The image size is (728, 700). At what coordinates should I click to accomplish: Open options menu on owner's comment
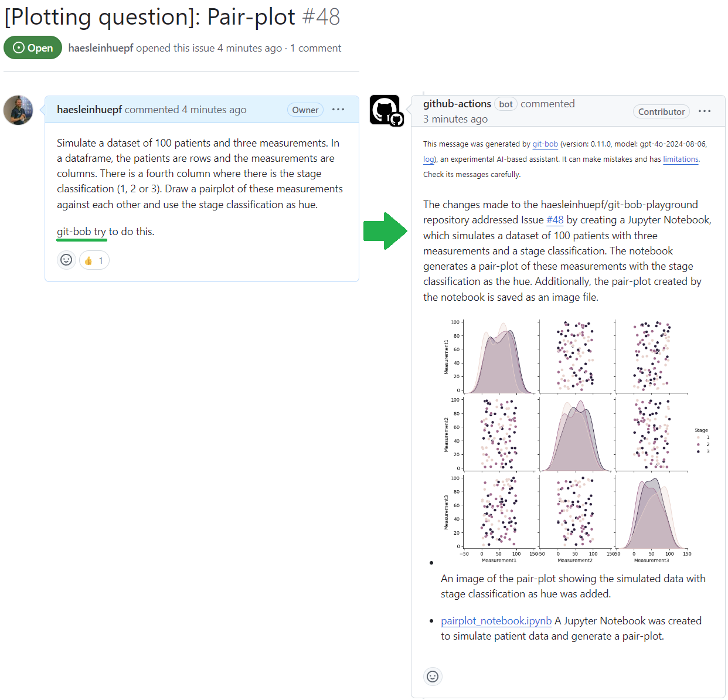point(338,110)
